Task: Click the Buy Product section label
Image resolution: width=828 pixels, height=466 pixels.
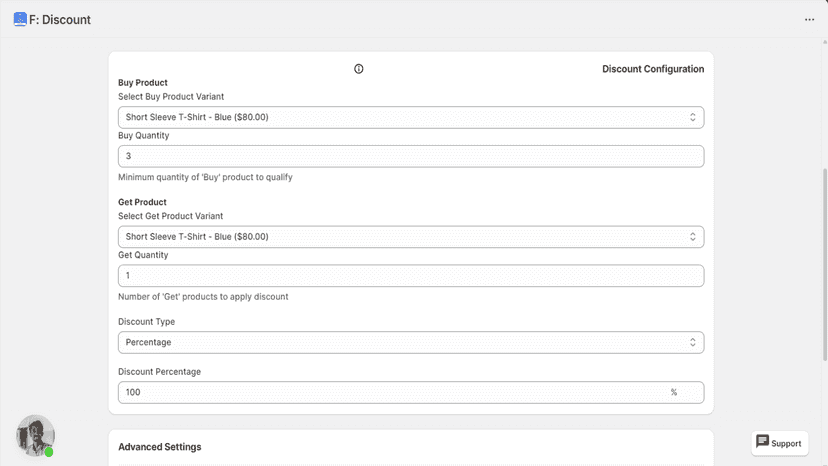Action: point(143,82)
